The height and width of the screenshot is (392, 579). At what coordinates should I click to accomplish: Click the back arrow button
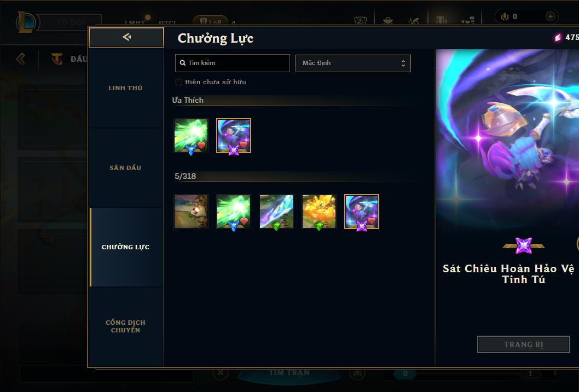(126, 37)
